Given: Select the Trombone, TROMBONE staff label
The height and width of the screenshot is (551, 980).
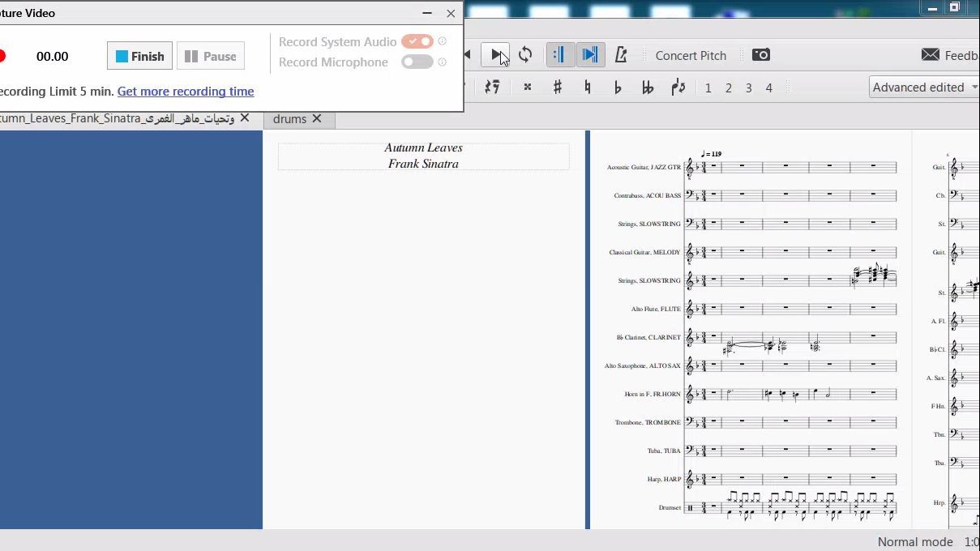Looking at the screenshot, I should (x=648, y=422).
